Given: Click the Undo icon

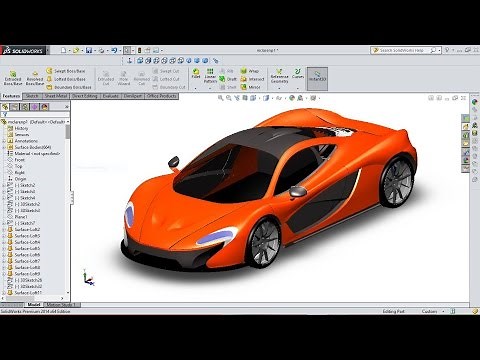Looking at the screenshot, I should pos(114,50).
